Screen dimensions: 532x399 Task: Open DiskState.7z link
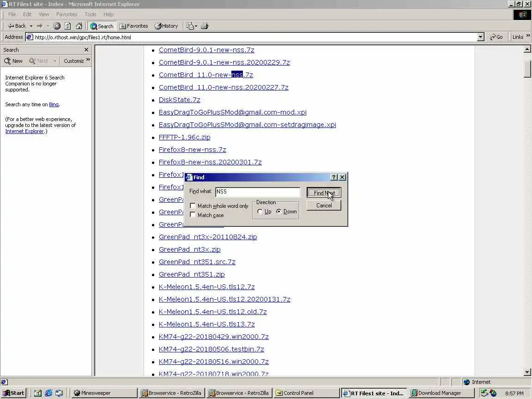tap(180, 100)
